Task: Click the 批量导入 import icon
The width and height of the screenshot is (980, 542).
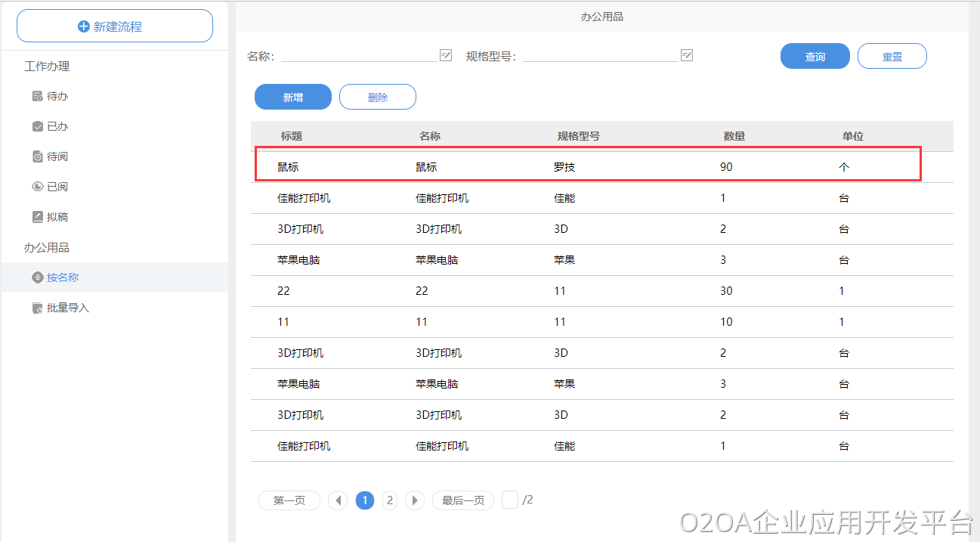Action: (x=38, y=308)
